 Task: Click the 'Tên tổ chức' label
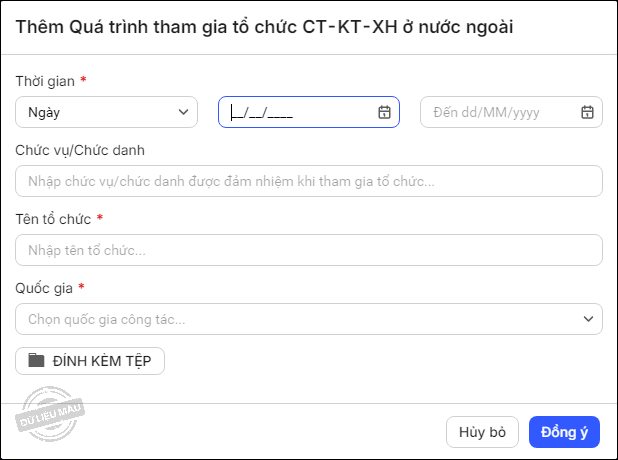click(53, 219)
